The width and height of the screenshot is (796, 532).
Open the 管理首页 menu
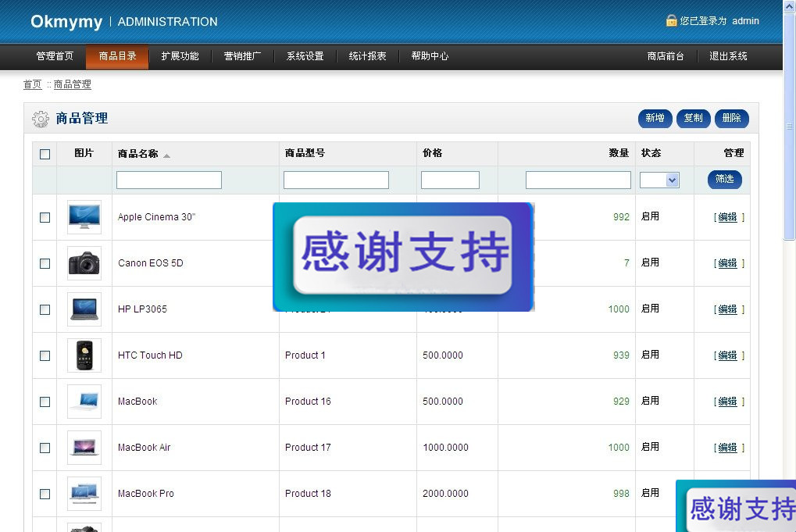pos(55,55)
